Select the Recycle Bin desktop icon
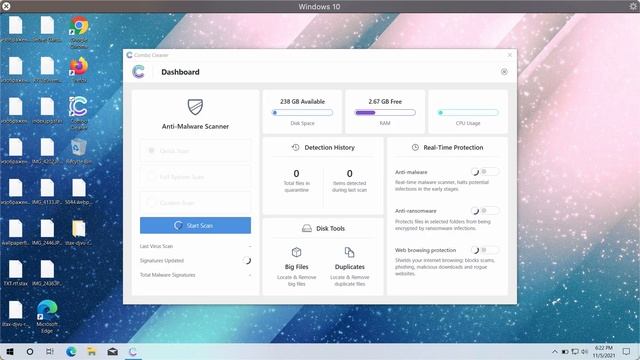 pos(79,151)
